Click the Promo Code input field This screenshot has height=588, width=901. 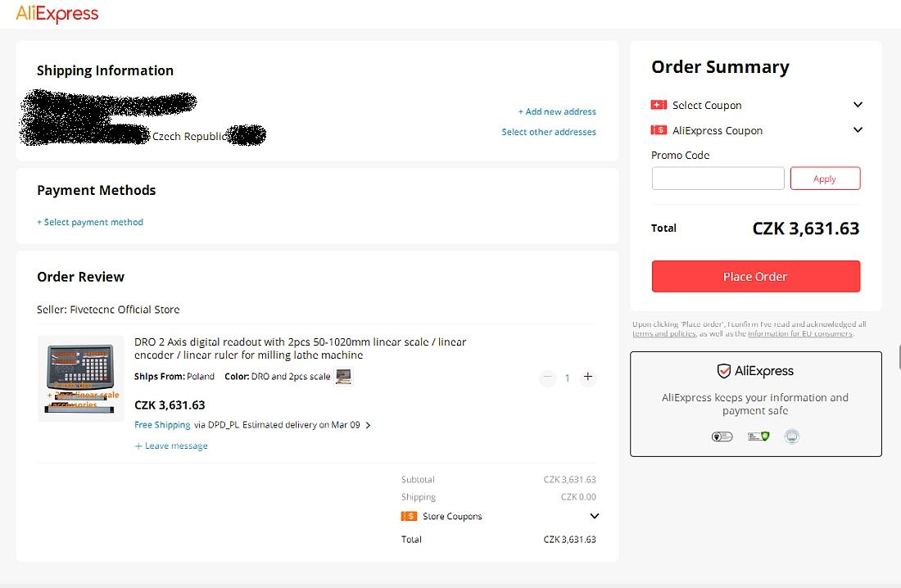click(x=718, y=179)
